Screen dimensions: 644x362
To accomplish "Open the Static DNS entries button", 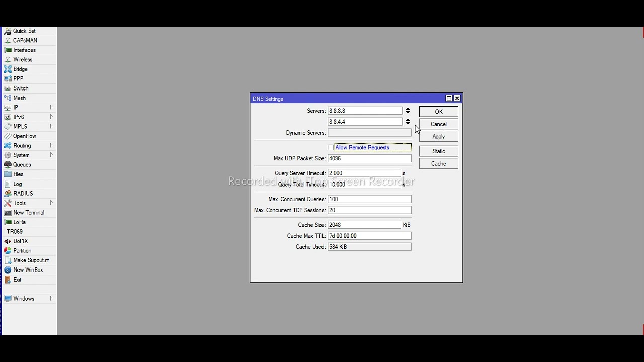I will point(439,151).
